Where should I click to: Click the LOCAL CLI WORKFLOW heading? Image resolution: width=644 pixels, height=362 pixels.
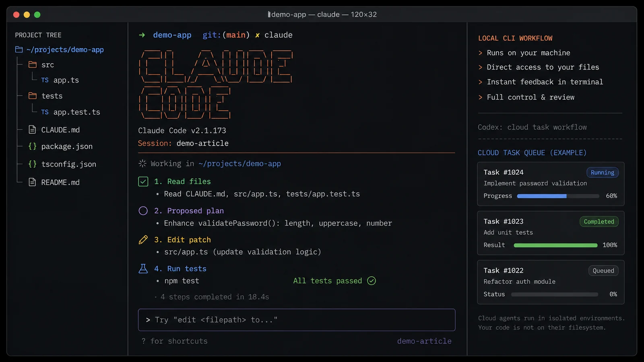coord(515,38)
